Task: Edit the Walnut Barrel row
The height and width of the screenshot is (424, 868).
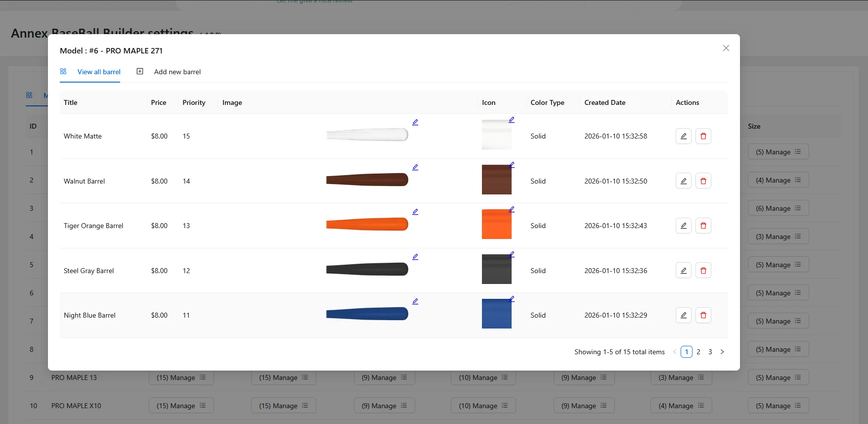Action: point(683,181)
